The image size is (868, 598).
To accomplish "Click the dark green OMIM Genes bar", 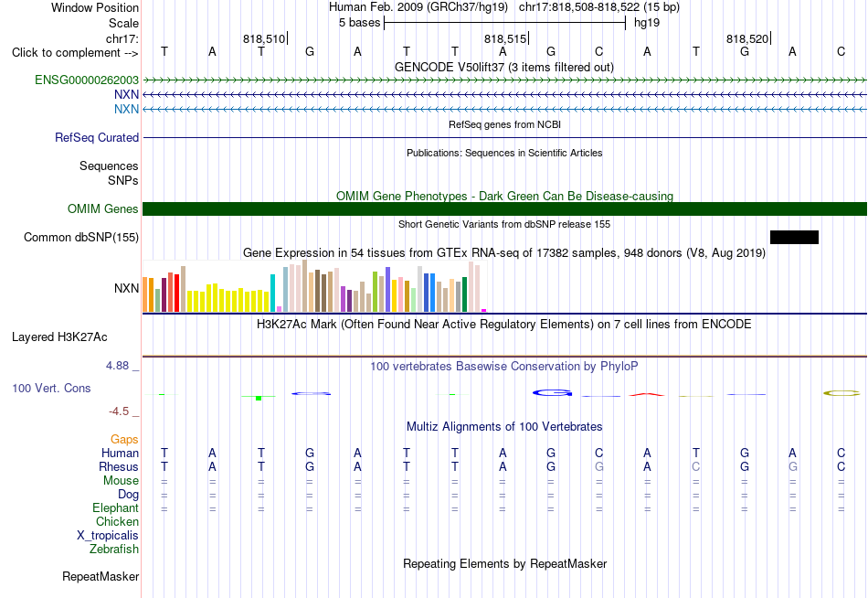I will click(504, 209).
